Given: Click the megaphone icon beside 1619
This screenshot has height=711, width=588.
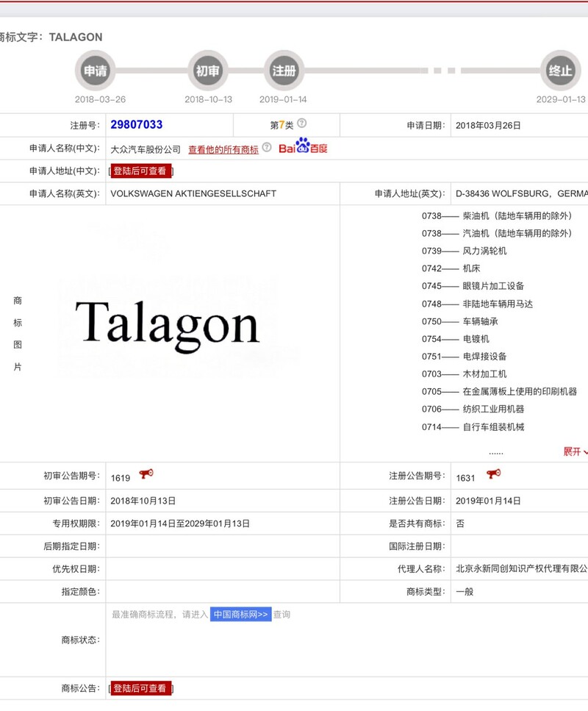Looking at the screenshot, I should point(146,474).
